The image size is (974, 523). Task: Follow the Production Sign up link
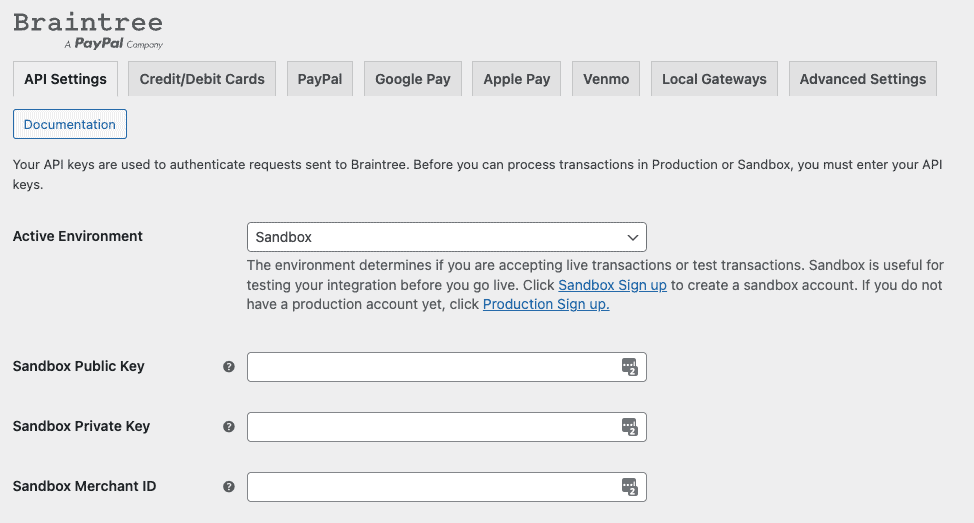(x=546, y=304)
